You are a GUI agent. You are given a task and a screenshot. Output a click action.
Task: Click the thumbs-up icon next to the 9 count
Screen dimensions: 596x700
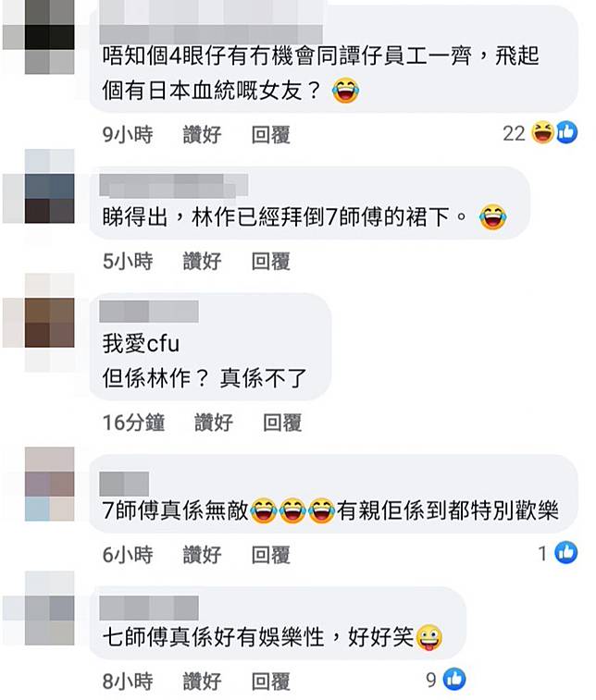[x=454, y=679]
